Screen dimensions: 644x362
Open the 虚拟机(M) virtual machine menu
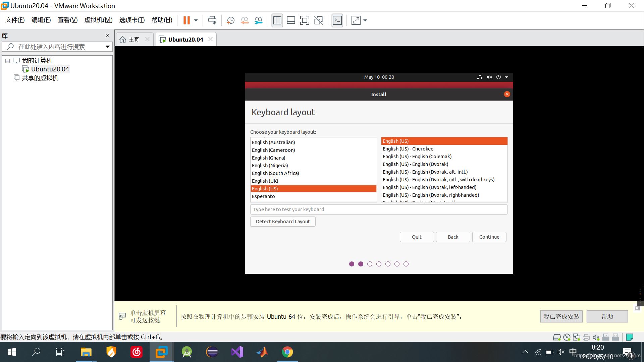pyautogui.click(x=98, y=20)
